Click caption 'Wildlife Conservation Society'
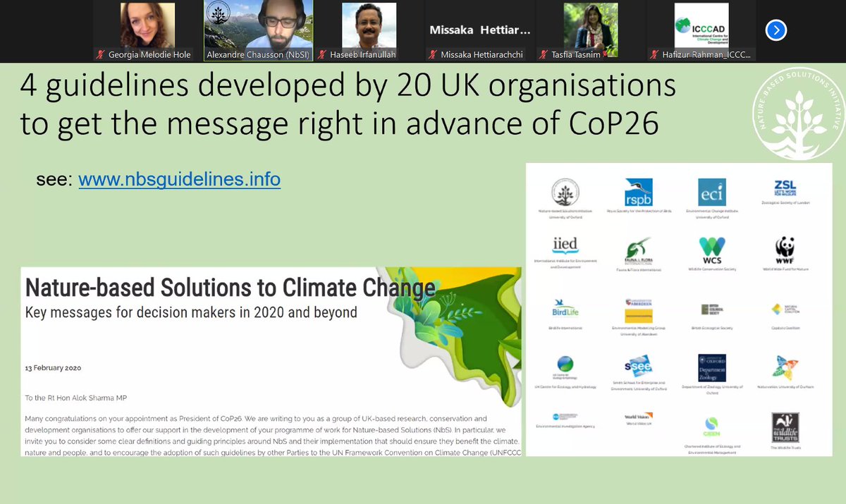 click(x=711, y=269)
